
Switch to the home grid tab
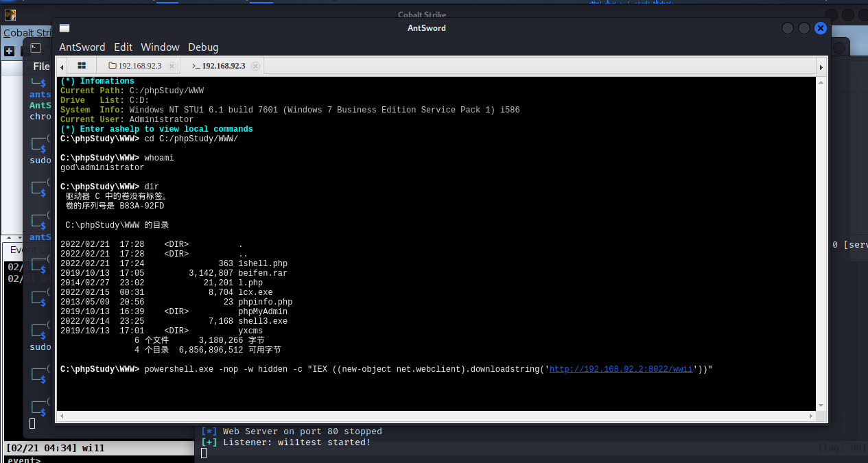click(82, 66)
